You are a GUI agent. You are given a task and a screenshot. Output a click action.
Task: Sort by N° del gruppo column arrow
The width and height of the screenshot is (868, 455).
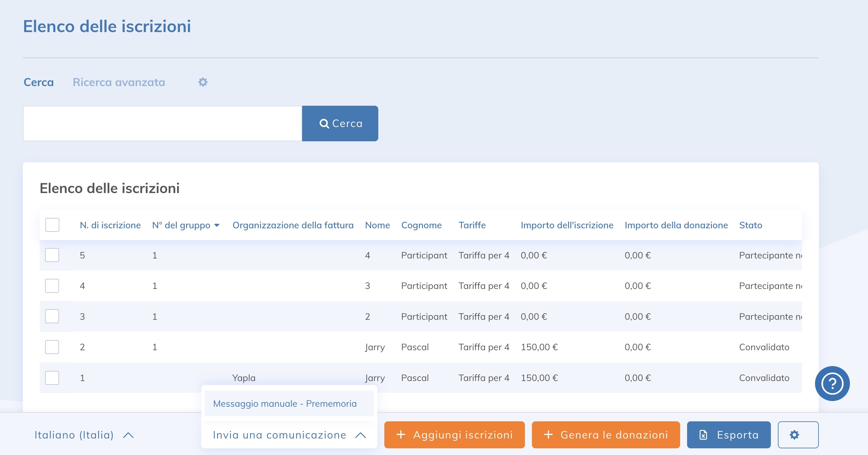(217, 225)
